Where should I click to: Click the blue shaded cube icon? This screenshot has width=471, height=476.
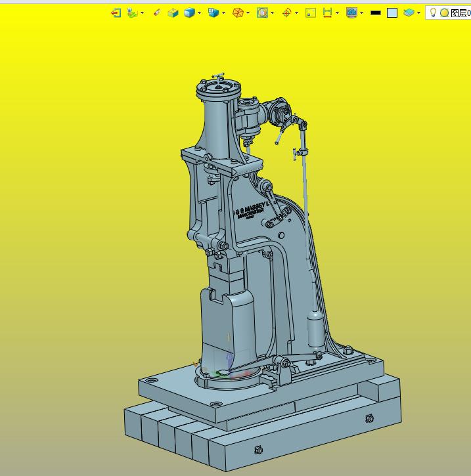(189, 12)
